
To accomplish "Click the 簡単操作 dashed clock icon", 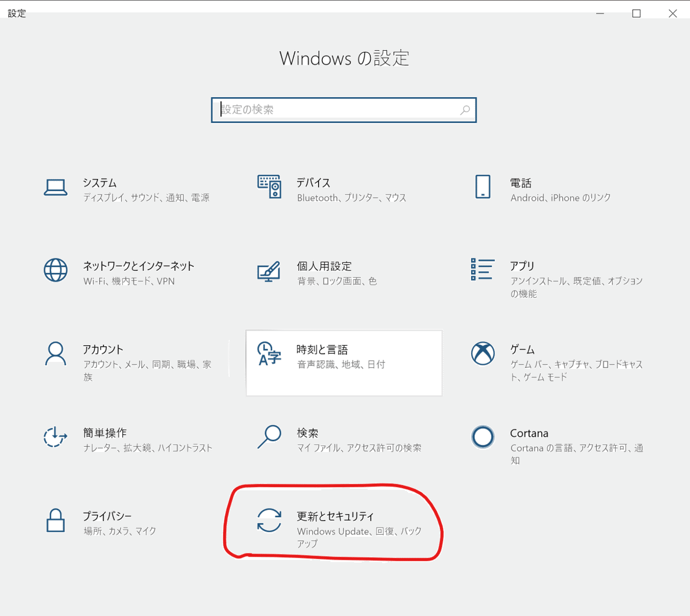I will (x=56, y=437).
